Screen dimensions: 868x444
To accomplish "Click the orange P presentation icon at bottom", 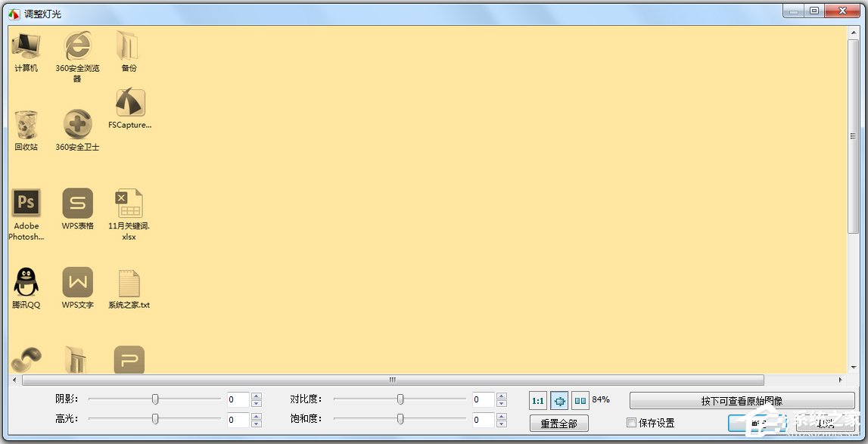I will coord(129,359).
